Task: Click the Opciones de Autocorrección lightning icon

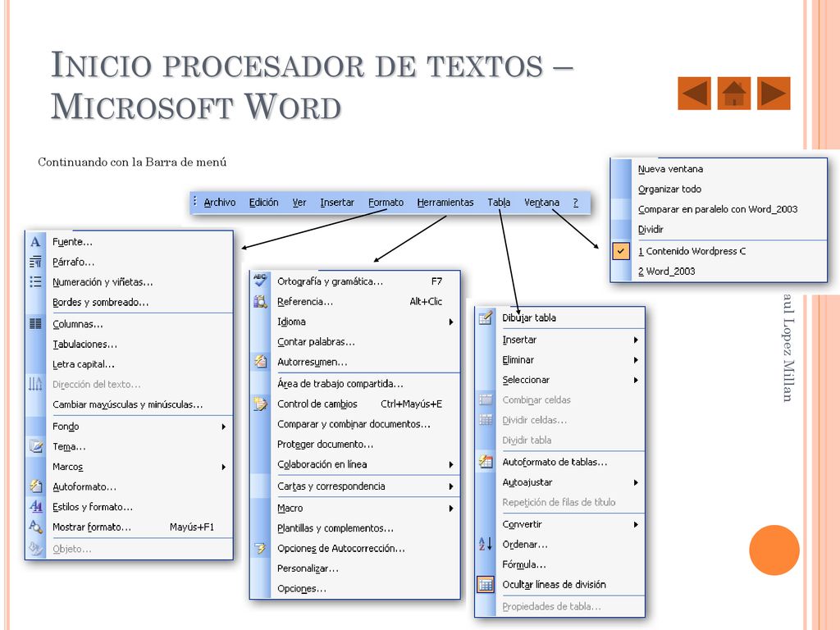Action: pyautogui.click(x=260, y=548)
